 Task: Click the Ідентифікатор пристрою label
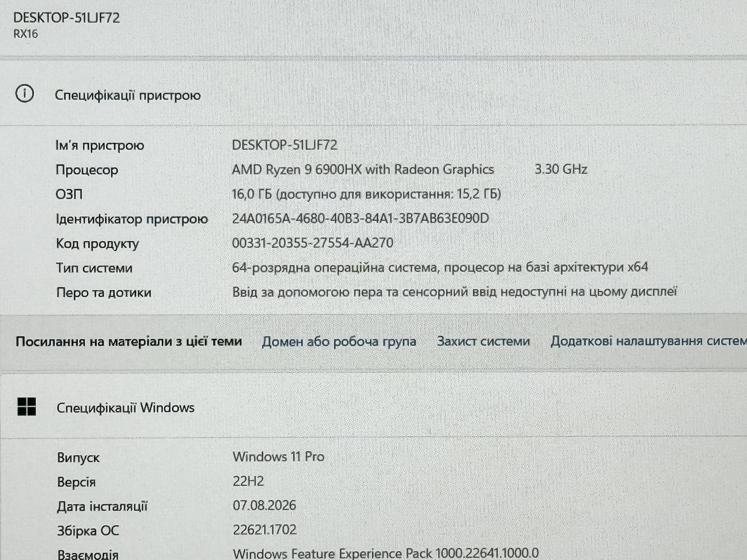(x=132, y=219)
